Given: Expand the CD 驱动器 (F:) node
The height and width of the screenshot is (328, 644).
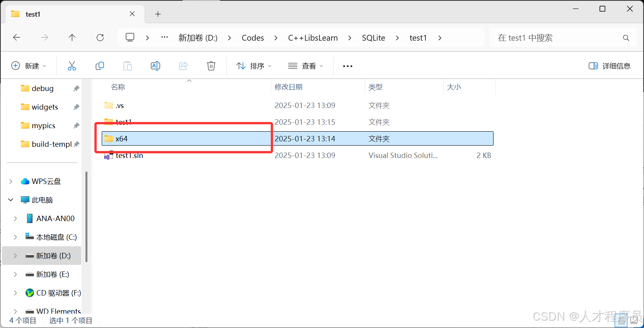Looking at the screenshot, I should pos(15,293).
